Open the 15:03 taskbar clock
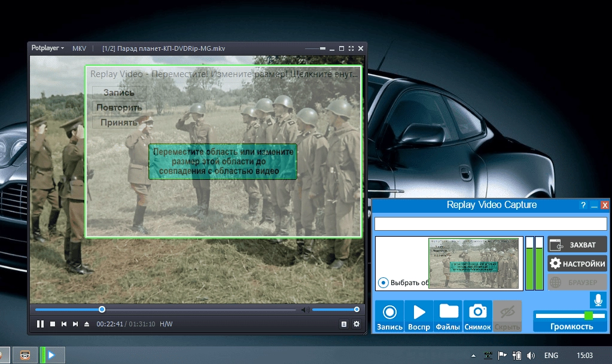This screenshot has height=364, width=612. 584,356
